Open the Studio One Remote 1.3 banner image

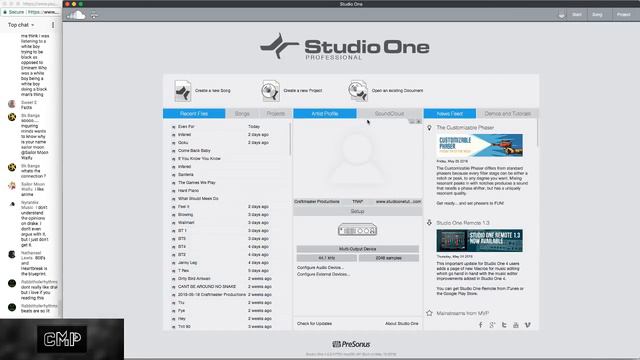(x=480, y=241)
